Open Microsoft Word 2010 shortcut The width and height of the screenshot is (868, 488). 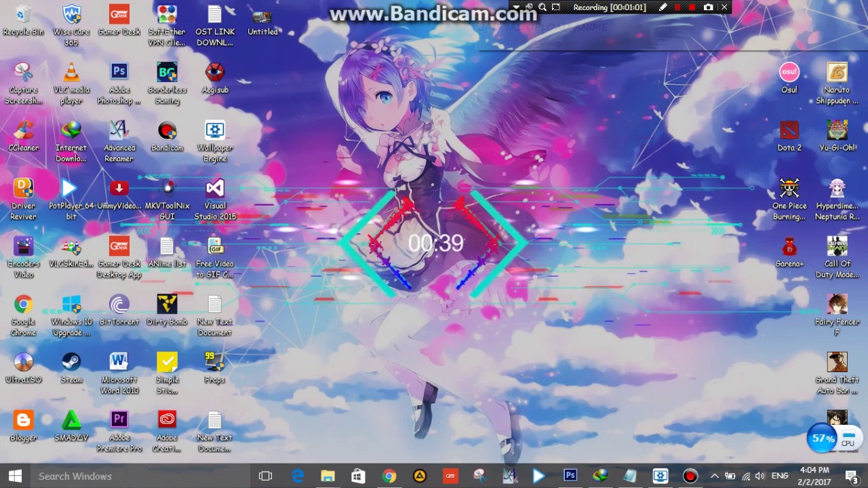119,373
